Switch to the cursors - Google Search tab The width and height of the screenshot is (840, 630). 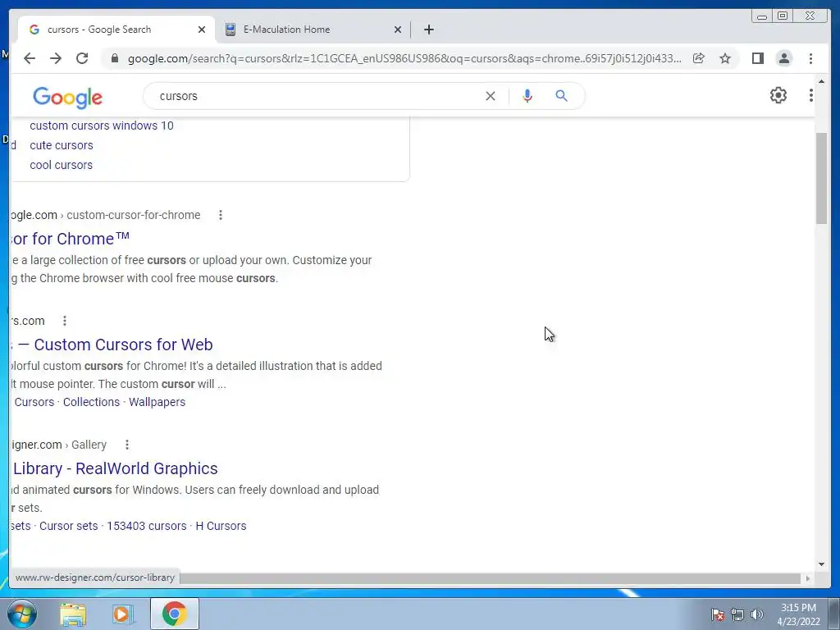(x=116, y=30)
